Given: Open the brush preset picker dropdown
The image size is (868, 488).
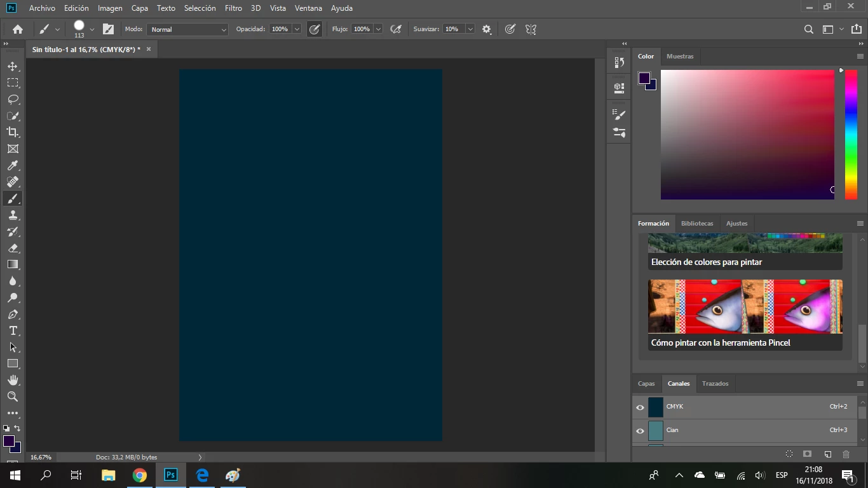Looking at the screenshot, I should (x=92, y=29).
